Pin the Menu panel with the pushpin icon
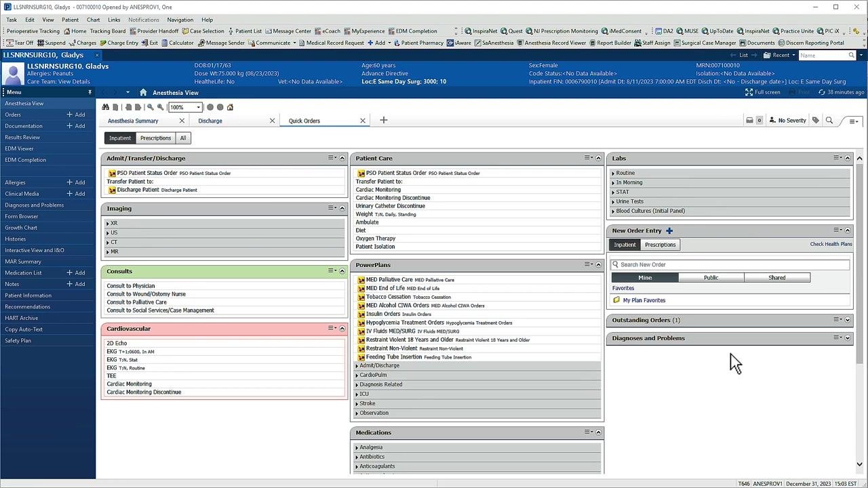This screenshot has height=488, width=868. click(x=90, y=92)
